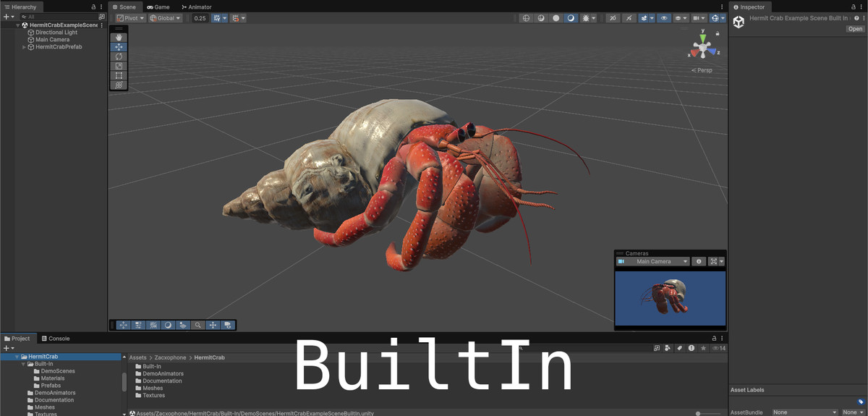Choose shaded wireframe draw mode icon
Image resolution: width=868 pixels, height=416 pixels.
[541, 18]
